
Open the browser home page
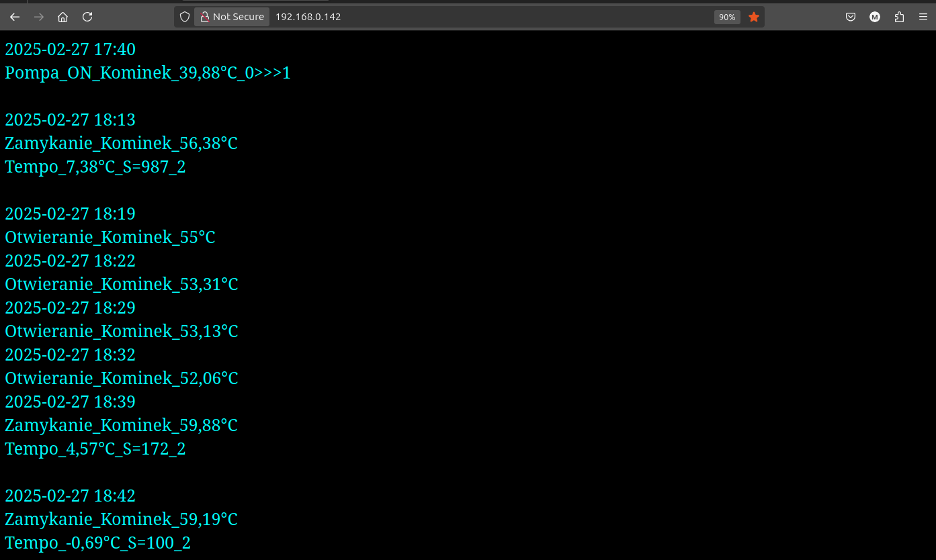(x=63, y=17)
